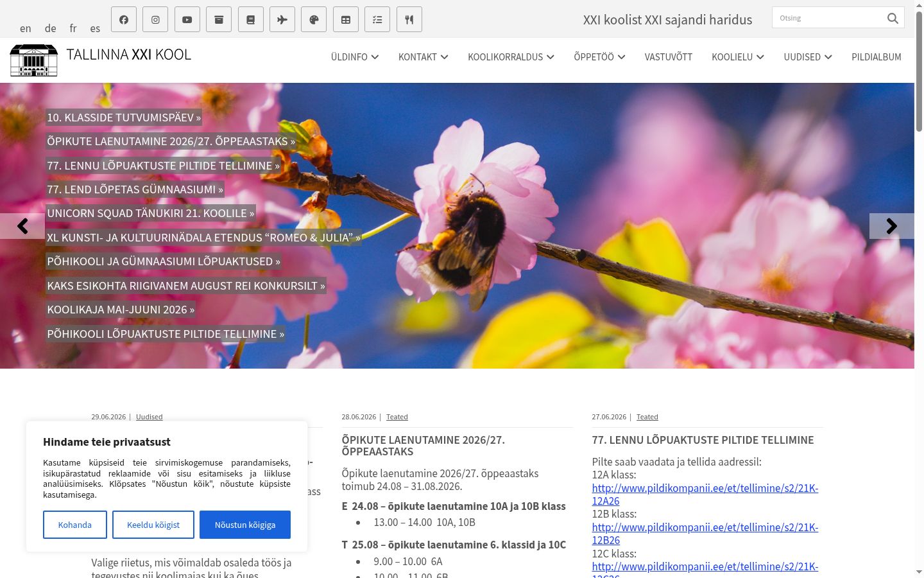Open the school's Facebook page icon

coord(124,20)
